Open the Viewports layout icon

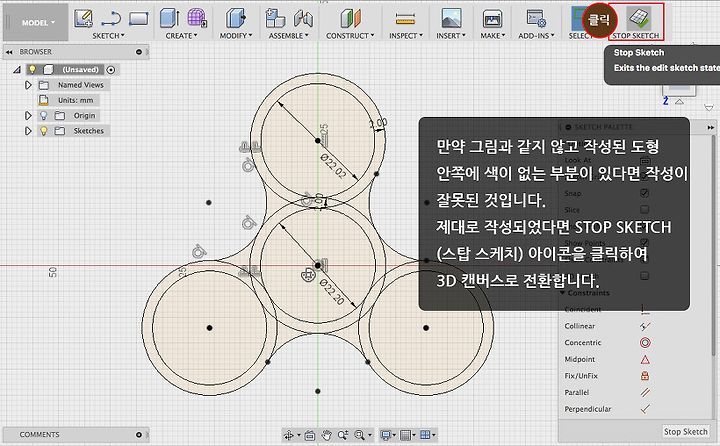(425, 435)
